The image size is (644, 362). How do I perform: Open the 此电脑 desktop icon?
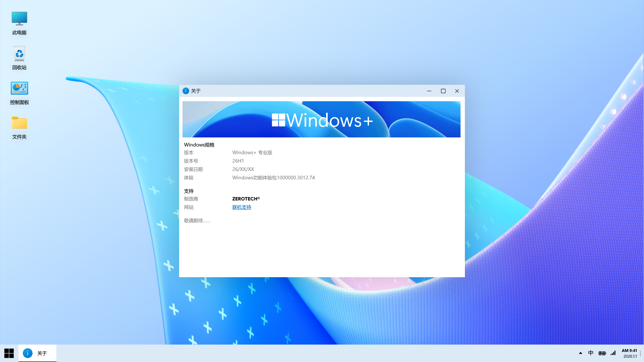pyautogui.click(x=19, y=23)
